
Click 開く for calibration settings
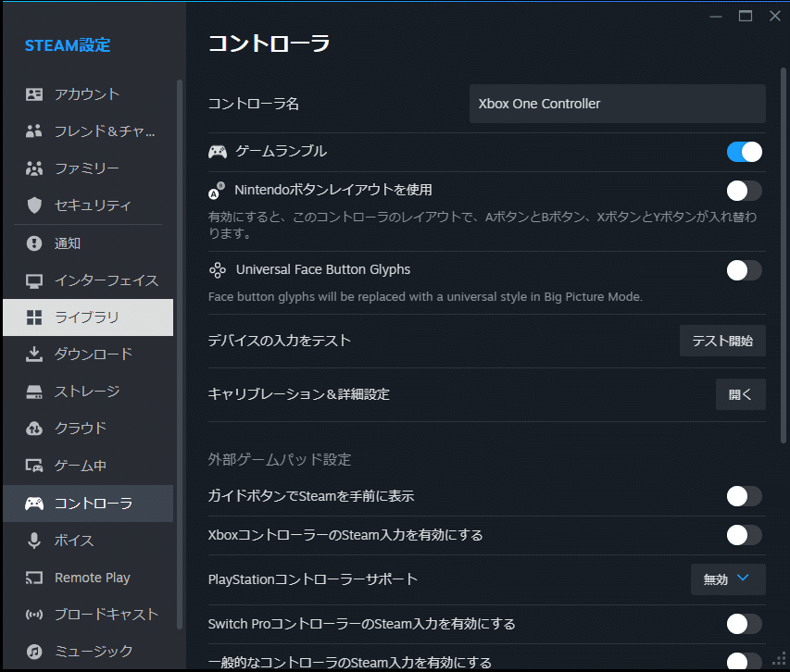click(x=741, y=394)
